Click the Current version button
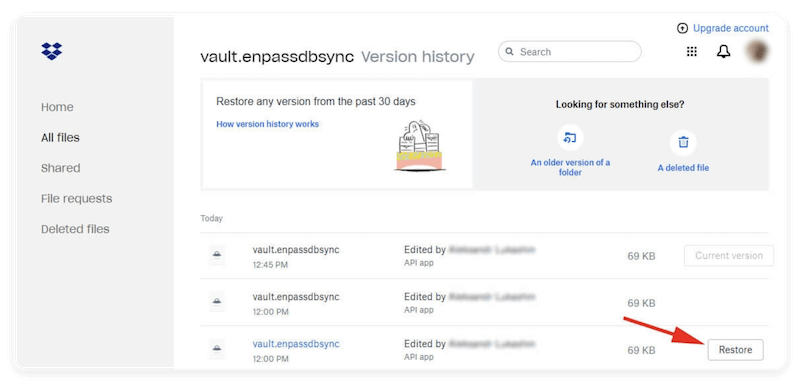 click(729, 255)
